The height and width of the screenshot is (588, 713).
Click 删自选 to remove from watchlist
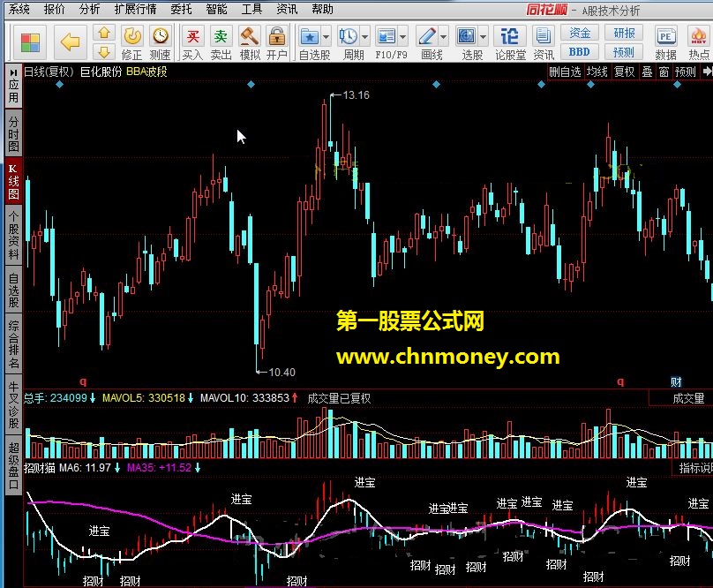[566, 72]
